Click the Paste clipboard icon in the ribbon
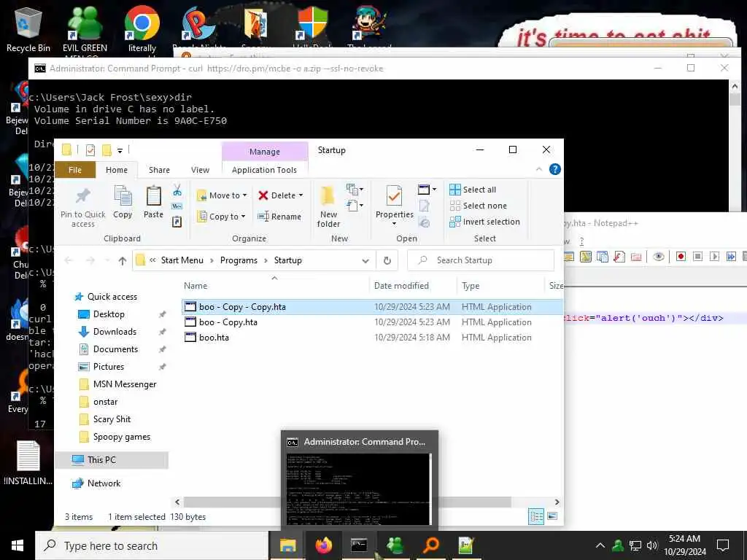 point(153,196)
